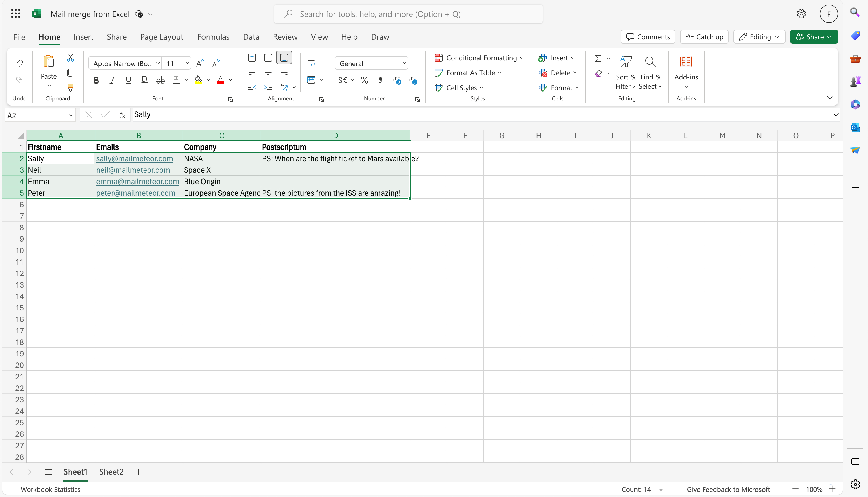Click the Comments button
Image resolution: width=868 pixels, height=497 pixels.
point(648,37)
